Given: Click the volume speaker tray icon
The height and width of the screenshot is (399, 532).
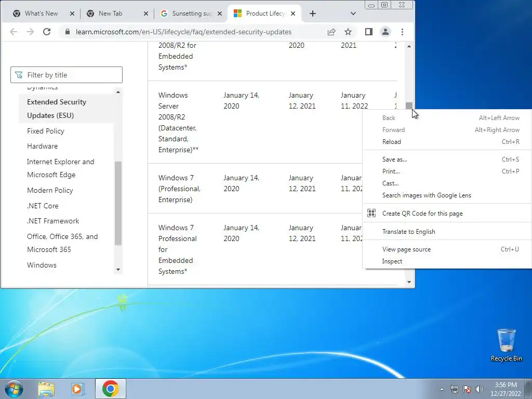Looking at the screenshot, I should pos(480,389).
